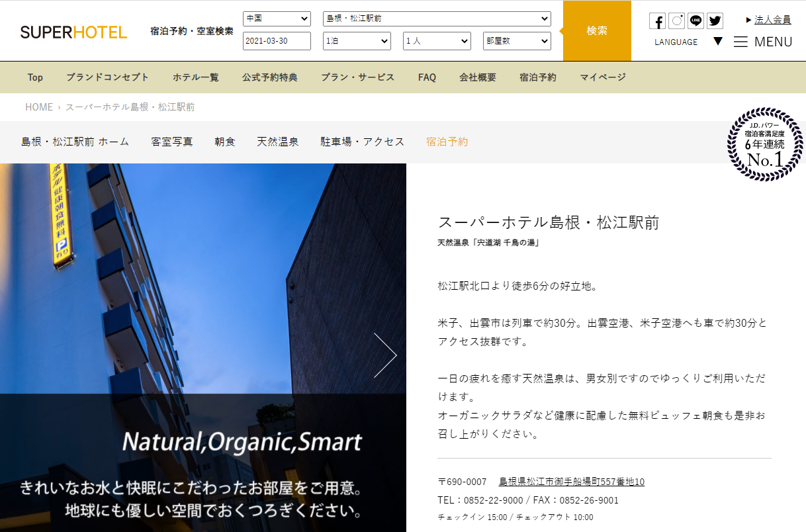Click the check-in date field
This screenshot has height=532, width=806.
277,41
